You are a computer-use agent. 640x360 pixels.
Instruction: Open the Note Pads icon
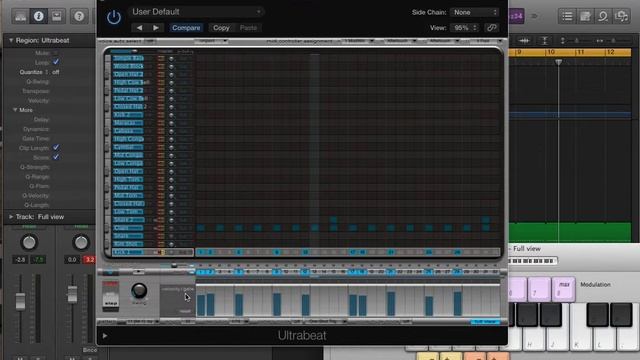pos(585,16)
